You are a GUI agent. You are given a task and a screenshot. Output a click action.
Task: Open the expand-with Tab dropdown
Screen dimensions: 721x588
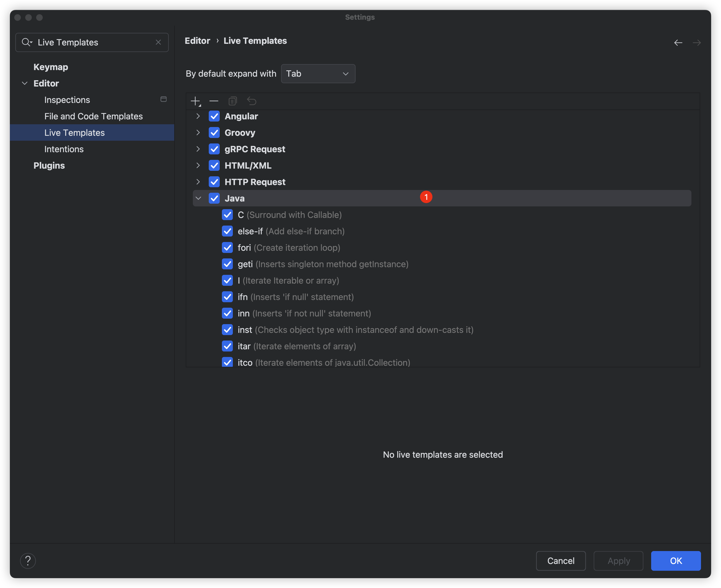point(318,73)
